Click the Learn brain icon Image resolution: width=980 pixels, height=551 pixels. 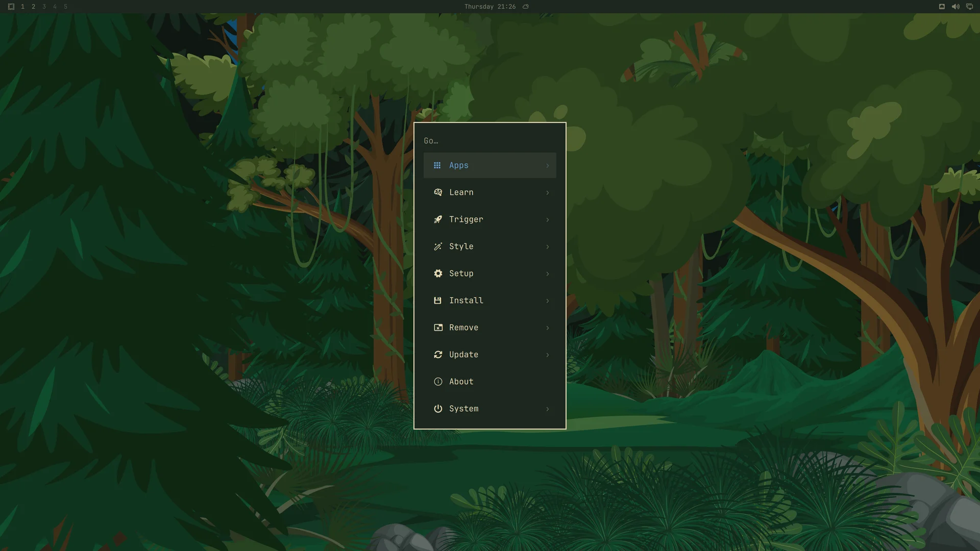[438, 192]
